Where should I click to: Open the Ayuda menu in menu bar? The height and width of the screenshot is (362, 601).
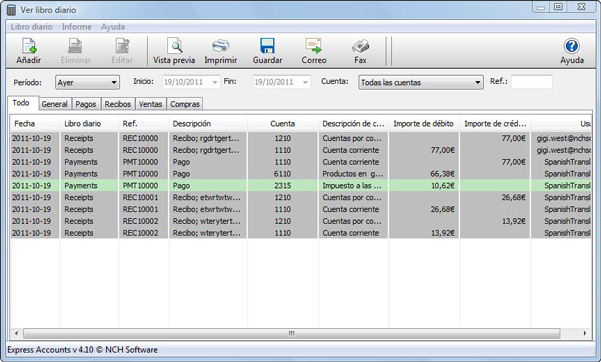pyautogui.click(x=113, y=27)
